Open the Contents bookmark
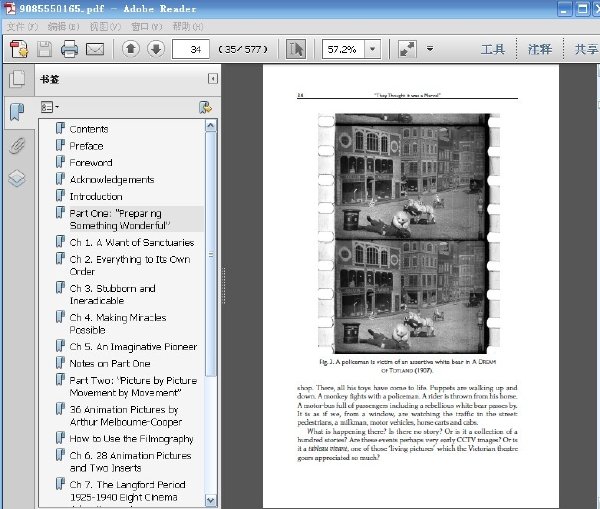 click(x=89, y=129)
